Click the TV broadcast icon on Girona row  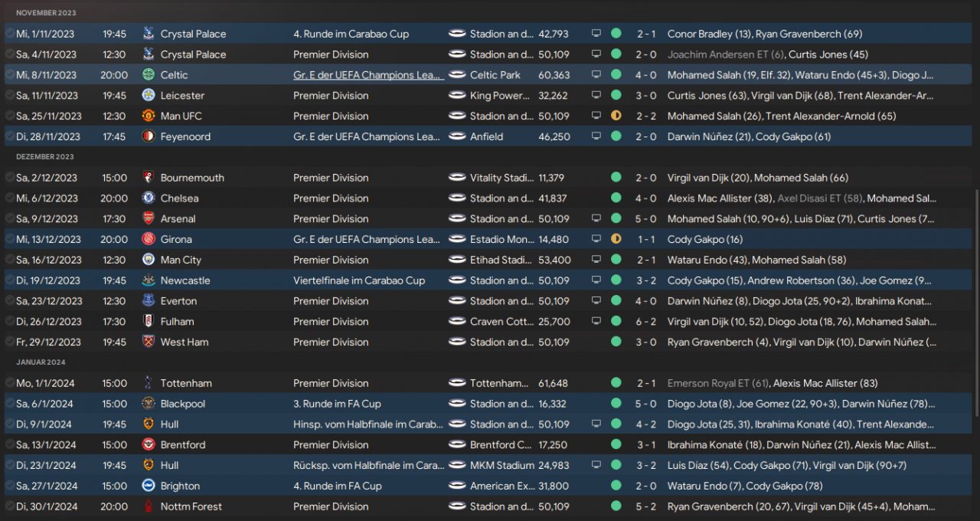pyautogui.click(x=596, y=240)
